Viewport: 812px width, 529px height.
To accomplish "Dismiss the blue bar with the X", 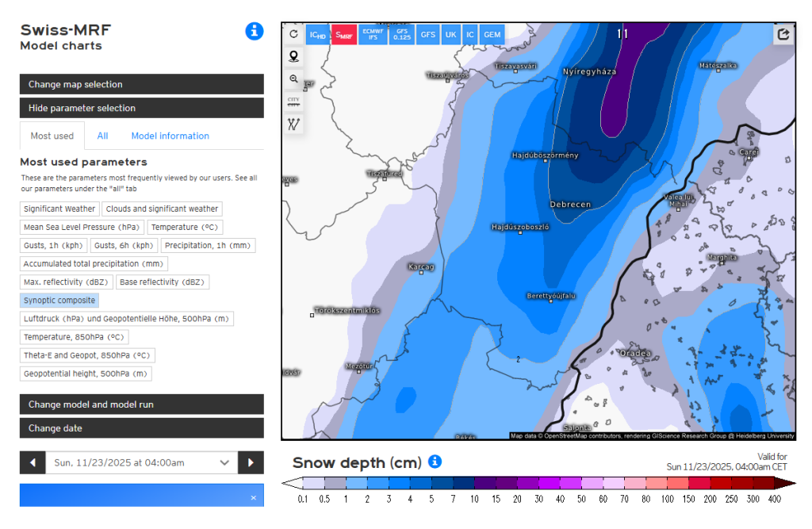I will tap(253, 497).
